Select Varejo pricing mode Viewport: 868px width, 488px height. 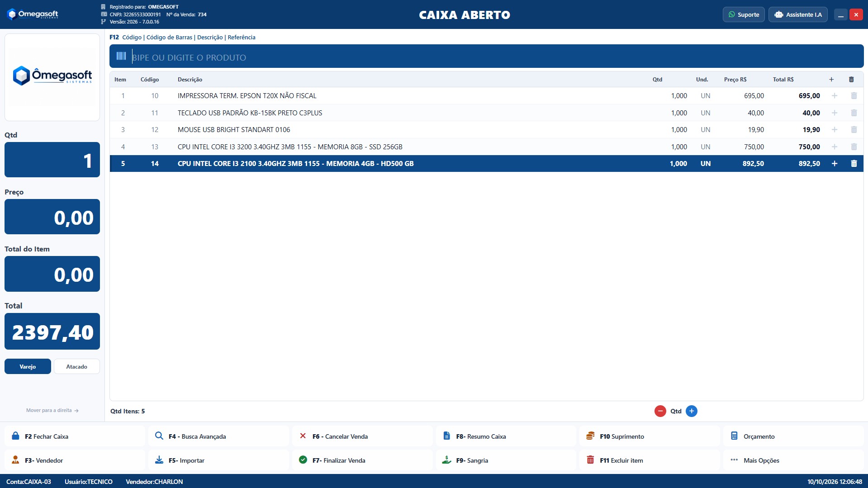28,366
